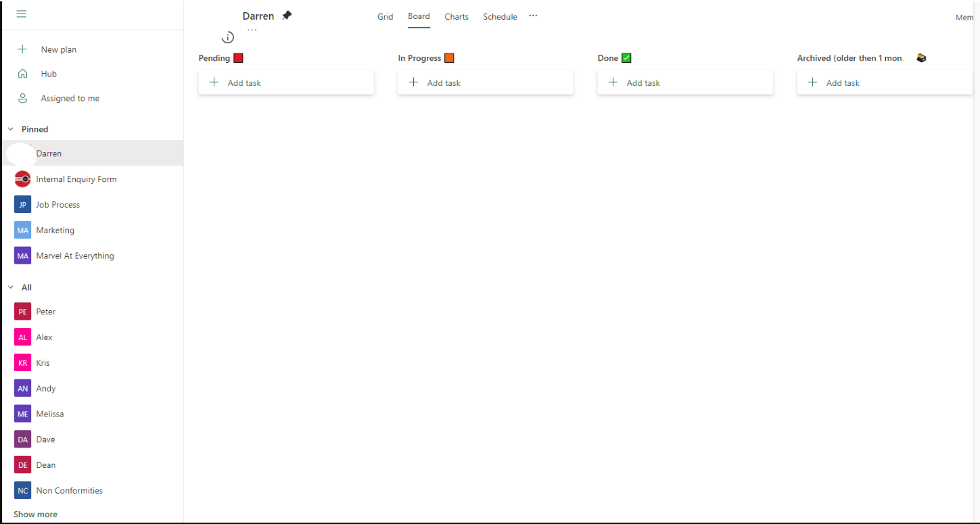Screen dimensions: 980x524
Task: Add task in In Progress column
Action: point(486,82)
